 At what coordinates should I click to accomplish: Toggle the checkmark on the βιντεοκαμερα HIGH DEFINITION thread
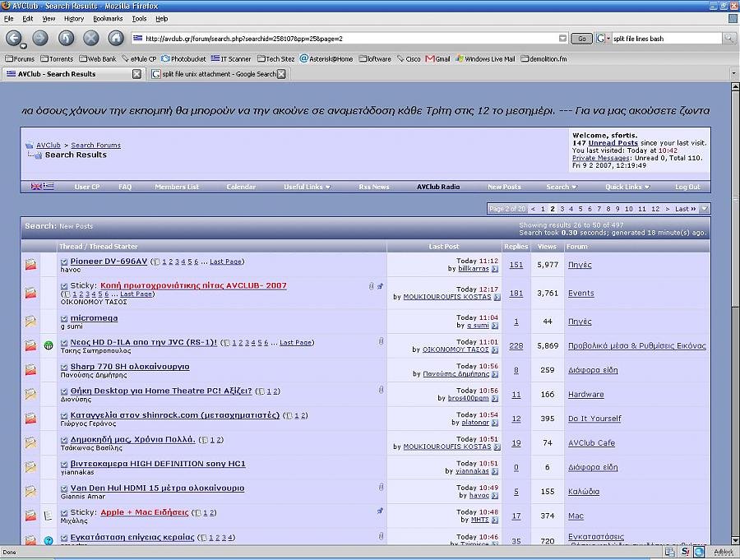(x=64, y=464)
